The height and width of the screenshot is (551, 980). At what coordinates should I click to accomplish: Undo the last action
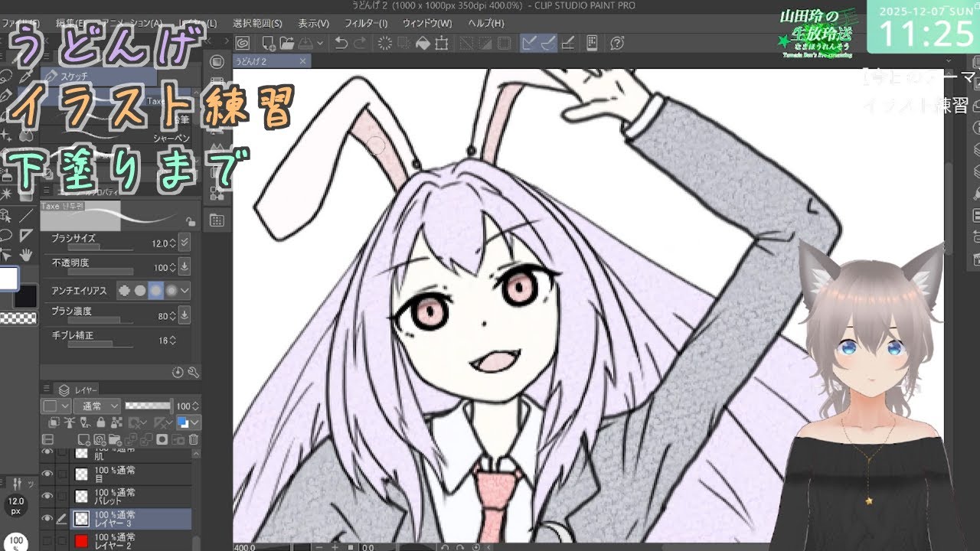tap(341, 44)
